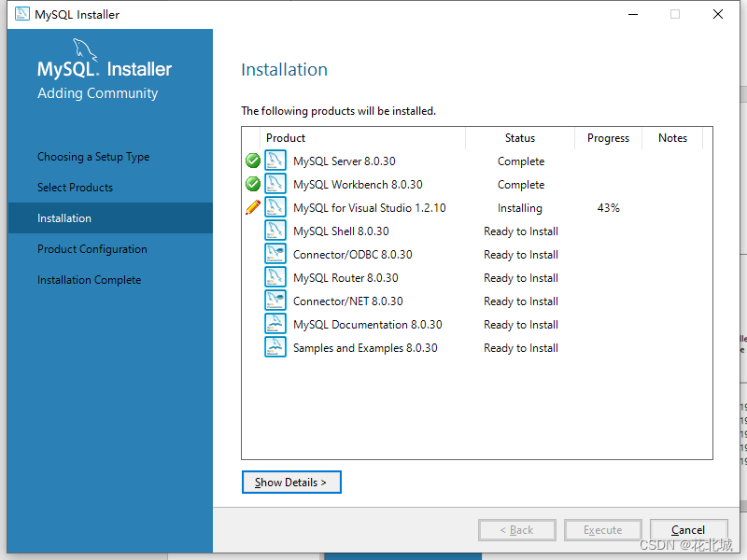Click the pencil icon beside MySQL for Visual Studio

pyautogui.click(x=253, y=207)
